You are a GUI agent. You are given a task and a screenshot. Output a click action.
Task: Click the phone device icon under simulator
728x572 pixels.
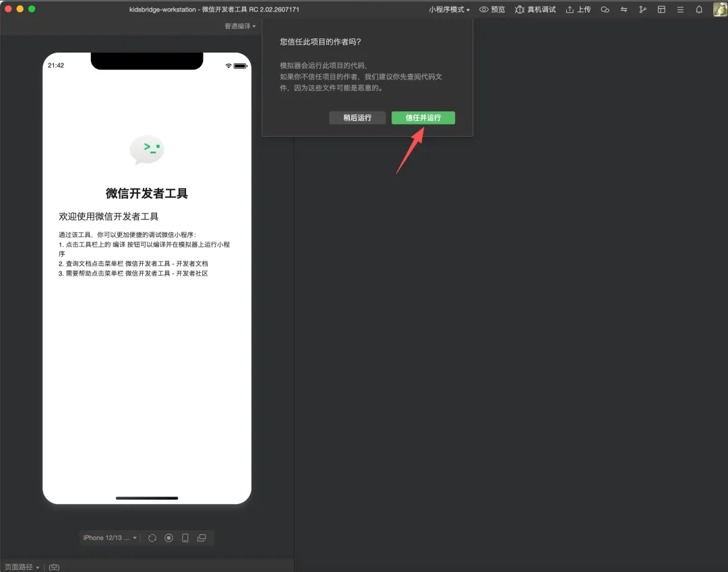point(185,538)
